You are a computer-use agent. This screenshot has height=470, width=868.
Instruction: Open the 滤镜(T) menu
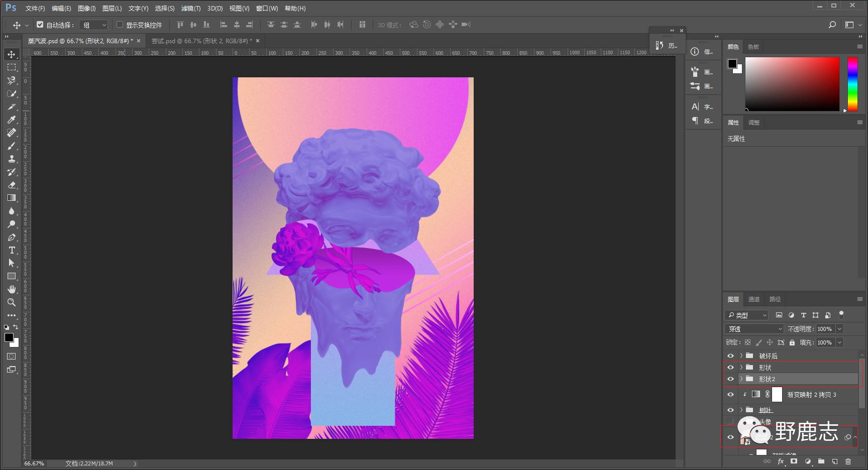pos(190,9)
